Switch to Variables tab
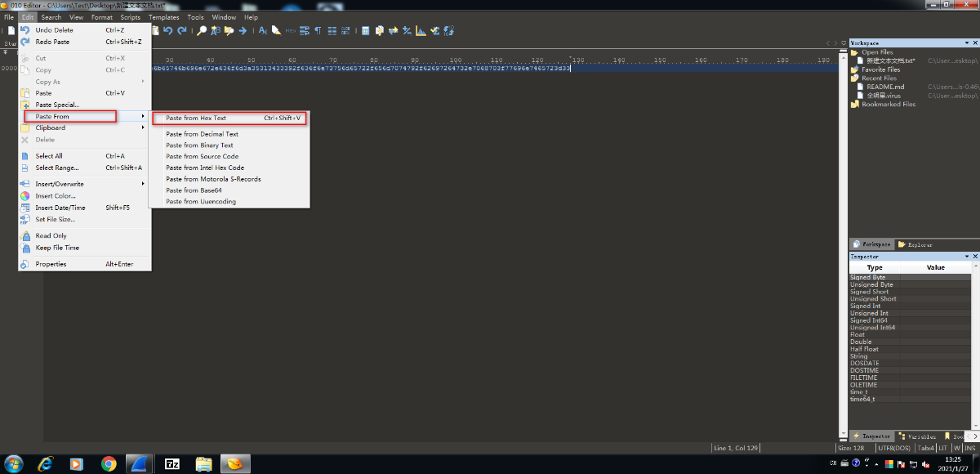This screenshot has width=980, height=474. point(916,436)
